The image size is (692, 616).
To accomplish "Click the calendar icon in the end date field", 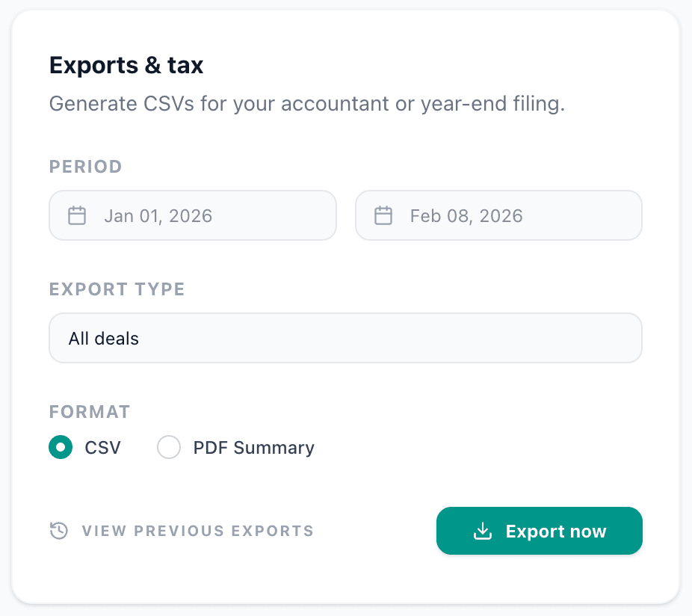I will pos(383,215).
